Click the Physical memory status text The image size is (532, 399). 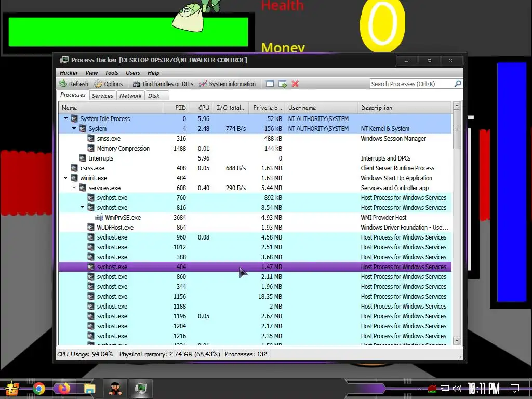tap(170, 354)
